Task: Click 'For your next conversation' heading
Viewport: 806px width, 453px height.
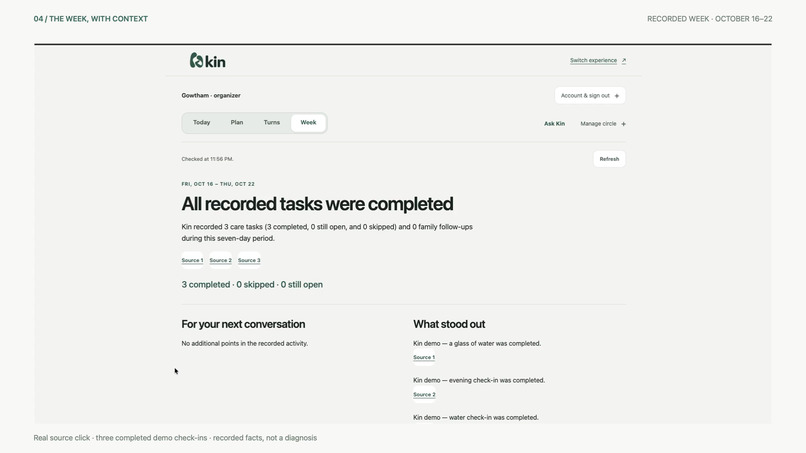Action: point(243,324)
